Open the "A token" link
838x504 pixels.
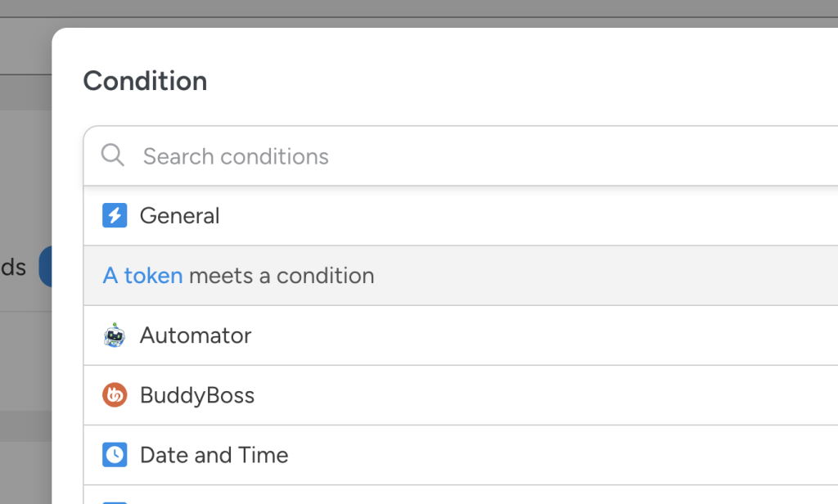coord(142,276)
